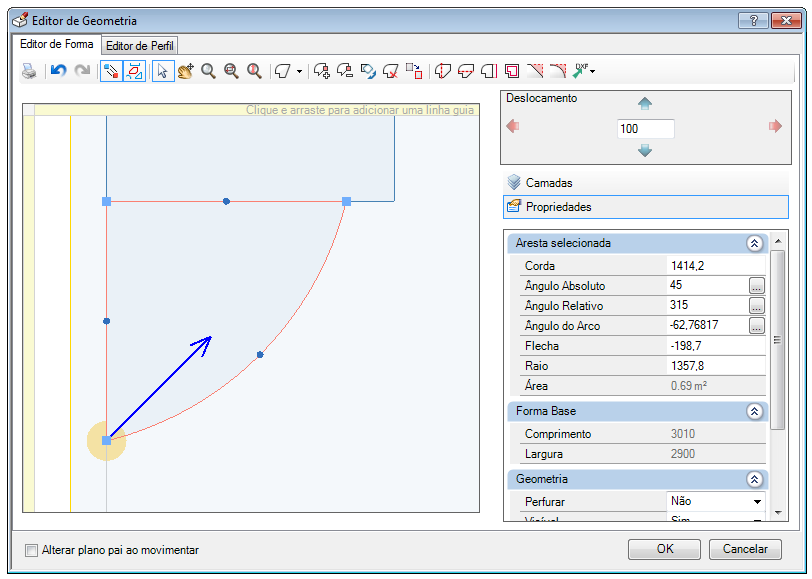Select the arrow pointer tool
The image size is (812, 579).
click(163, 71)
